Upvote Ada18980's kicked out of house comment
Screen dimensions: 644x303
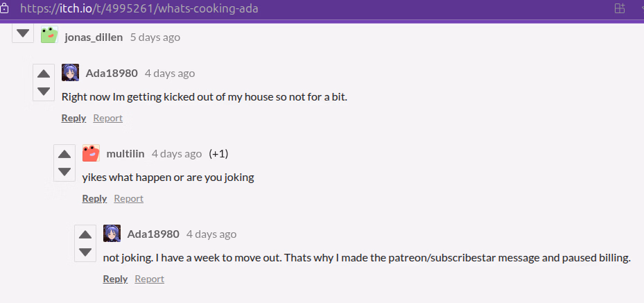click(x=44, y=74)
